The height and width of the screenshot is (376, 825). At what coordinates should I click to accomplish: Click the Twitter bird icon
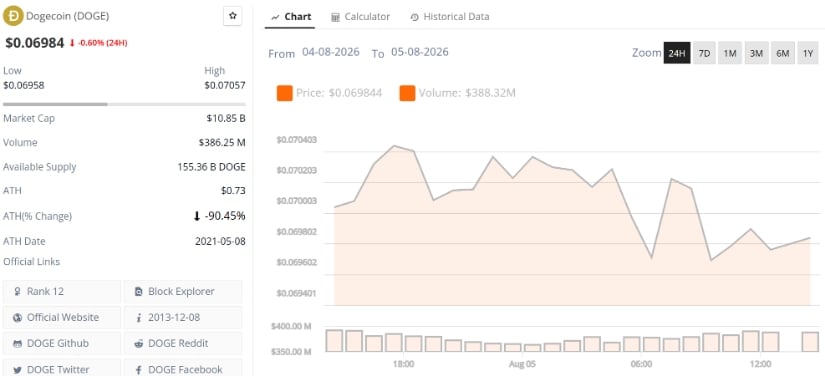(17, 370)
